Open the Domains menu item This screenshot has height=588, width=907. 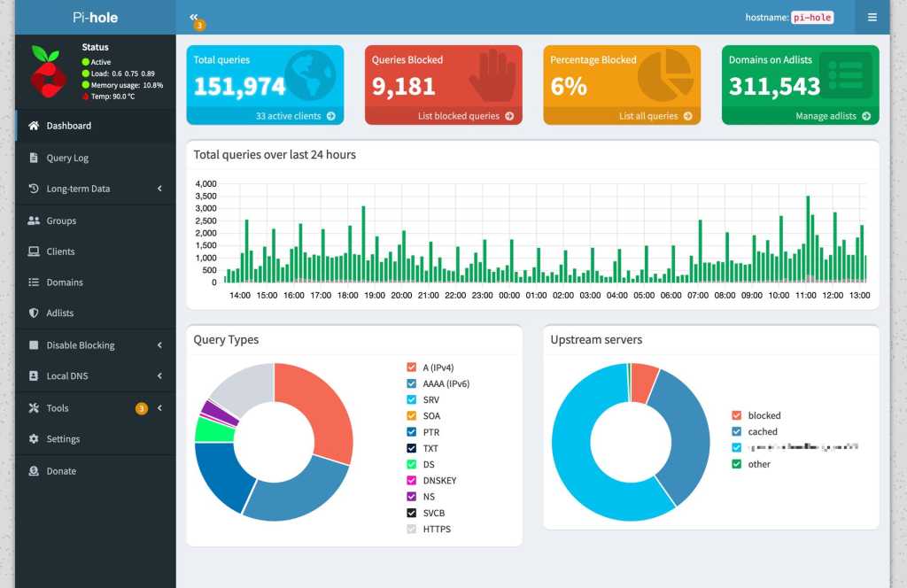tap(65, 282)
